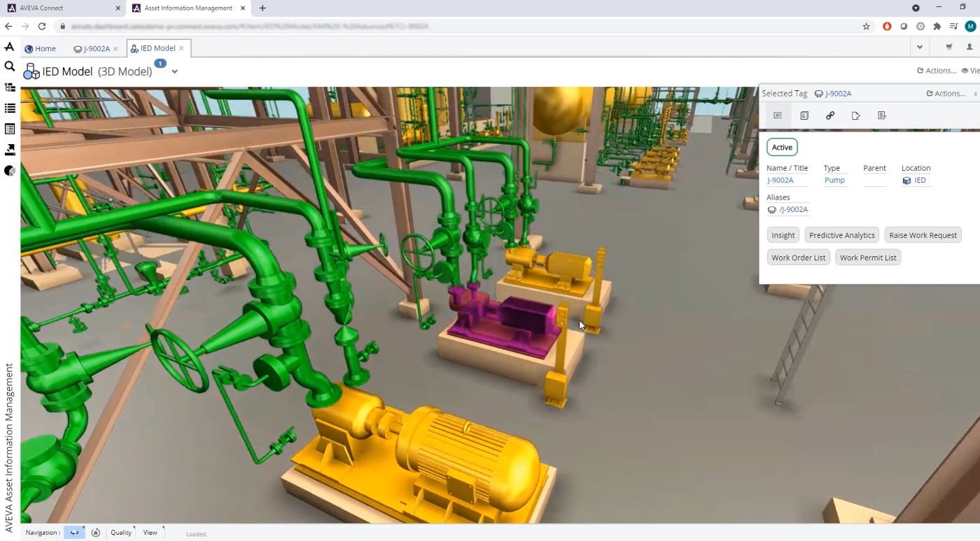Image resolution: width=980 pixels, height=541 pixels.
Task: Switch to AVEVA Connect browser tab
Action: point(63,8)
